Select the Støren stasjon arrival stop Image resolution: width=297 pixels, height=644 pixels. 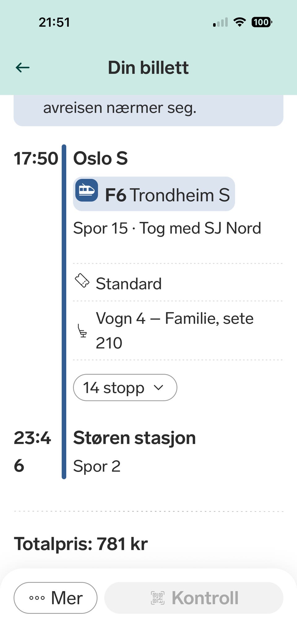[x=134, y=438]
